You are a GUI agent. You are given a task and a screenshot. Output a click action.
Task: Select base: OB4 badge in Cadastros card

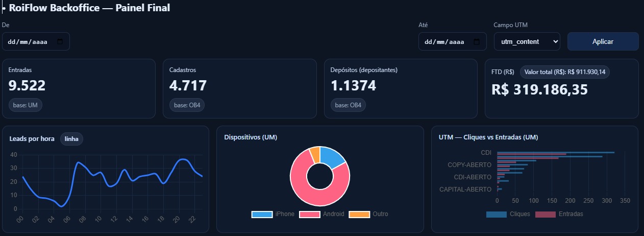(x=187, y=105)
